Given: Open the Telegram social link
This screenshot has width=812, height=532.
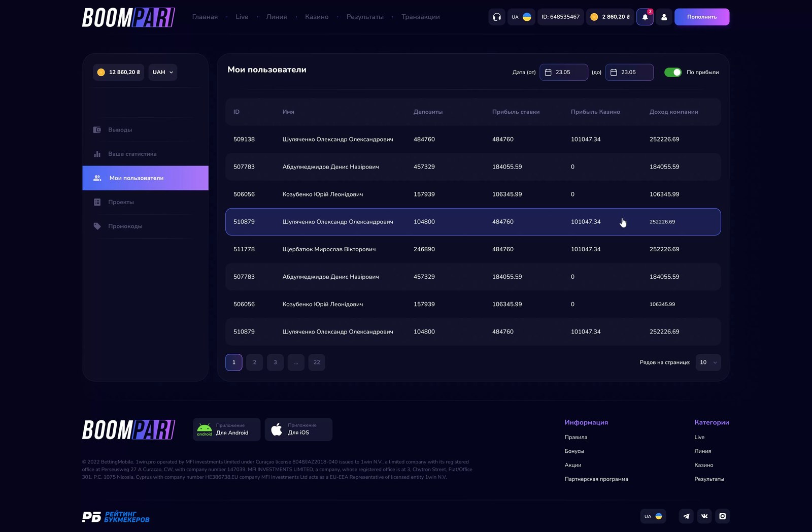Looking at the screenshot, I should pyautogui.click(x=686, y=516).
